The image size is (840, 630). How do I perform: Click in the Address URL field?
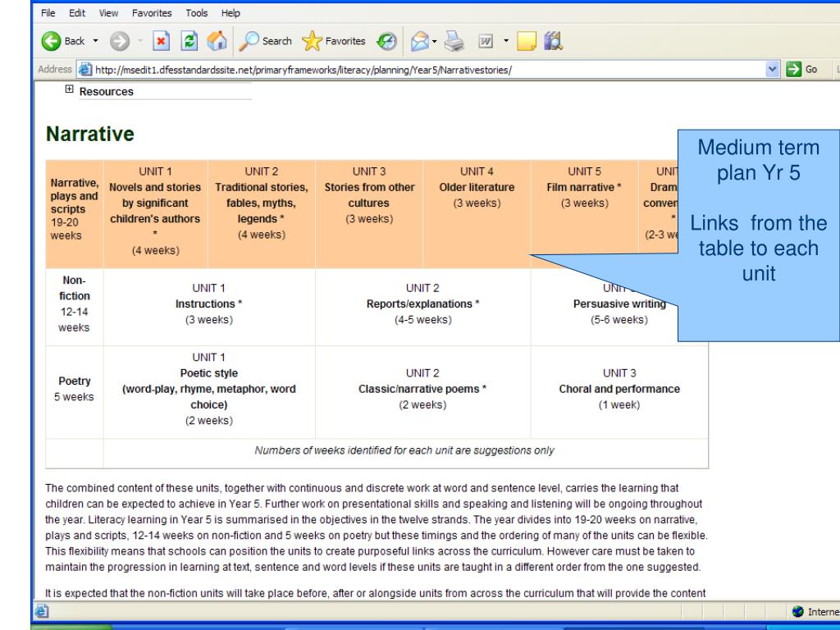pyautogui.click(x=428, y=70)
